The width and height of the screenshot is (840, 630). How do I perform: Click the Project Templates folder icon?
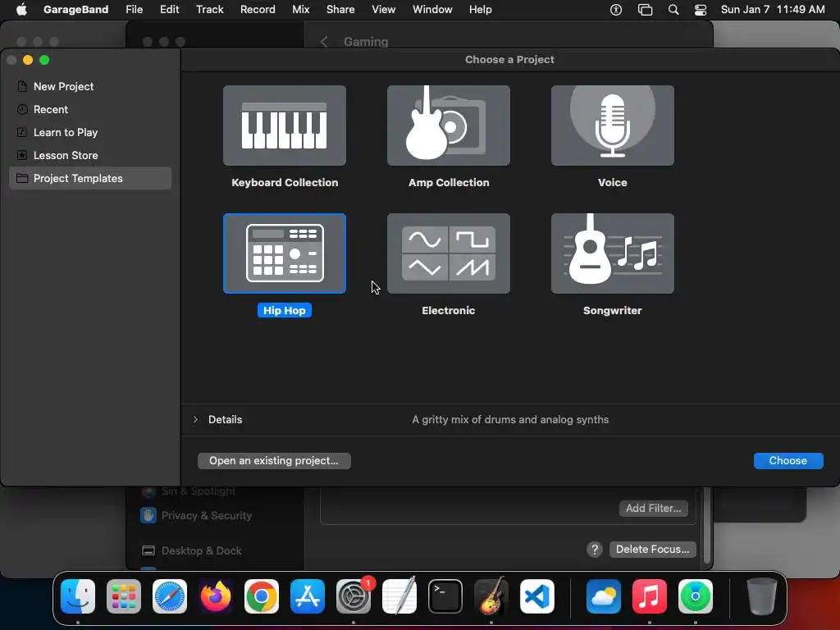[x=22, y=178]
